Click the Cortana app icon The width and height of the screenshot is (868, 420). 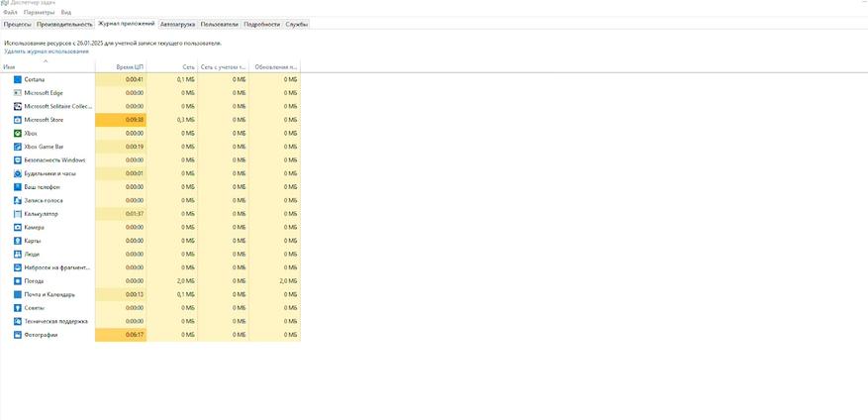[17, 79]
